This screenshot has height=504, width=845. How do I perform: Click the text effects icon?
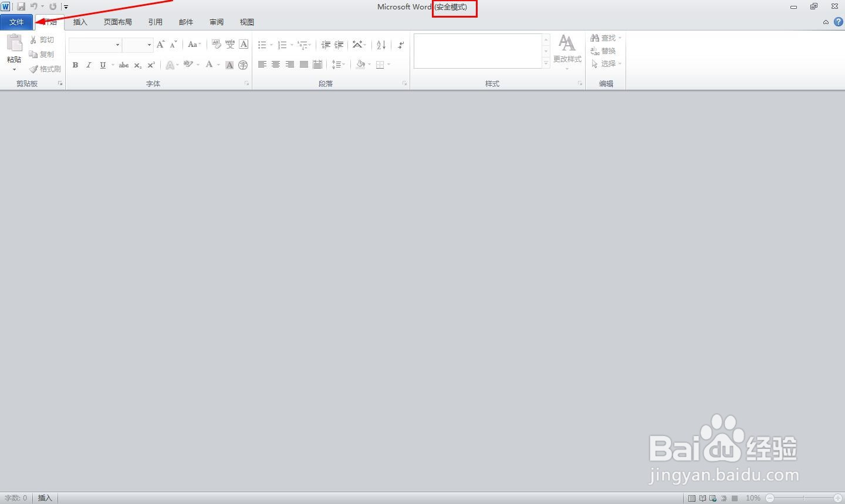tap(170, 65)
